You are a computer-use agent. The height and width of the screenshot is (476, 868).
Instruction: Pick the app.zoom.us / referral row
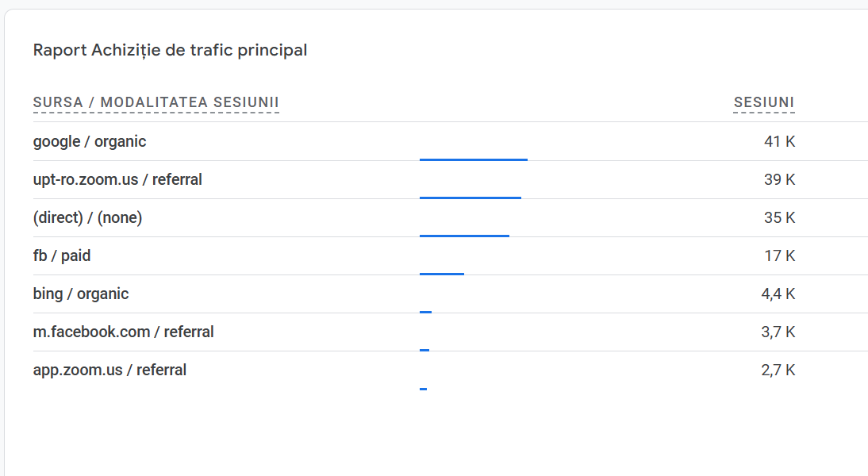point(109,370)
